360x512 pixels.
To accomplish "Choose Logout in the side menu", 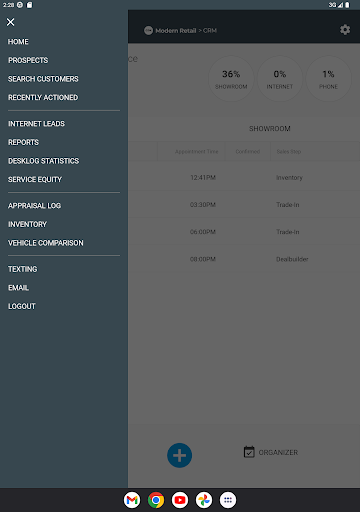I will [22, 306].
